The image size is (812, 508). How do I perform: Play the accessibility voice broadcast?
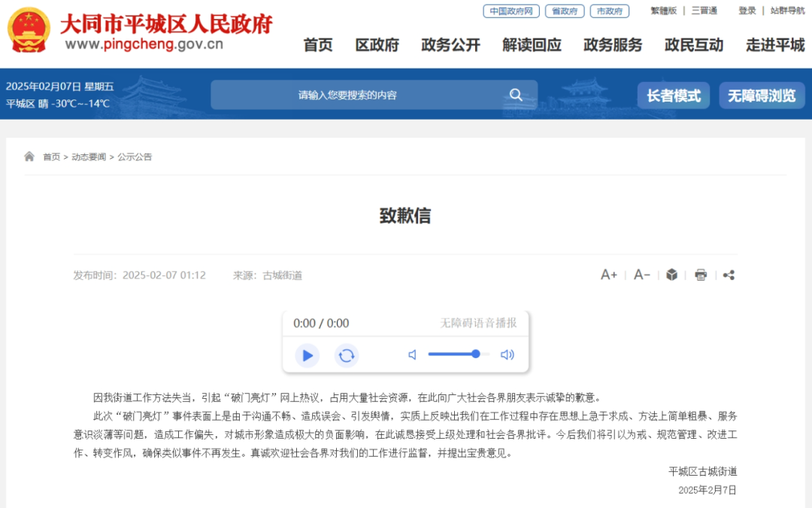click(x=307, y=355)
